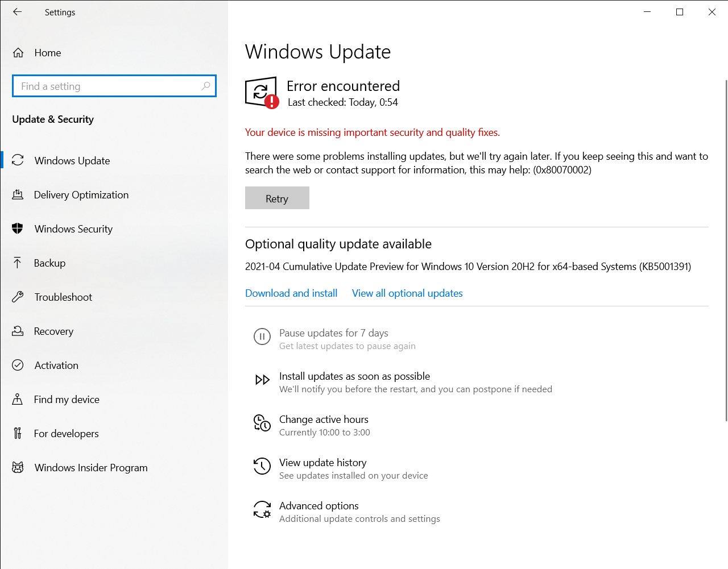Click the Advanced options gear-arrows icon

pos(262,509)
